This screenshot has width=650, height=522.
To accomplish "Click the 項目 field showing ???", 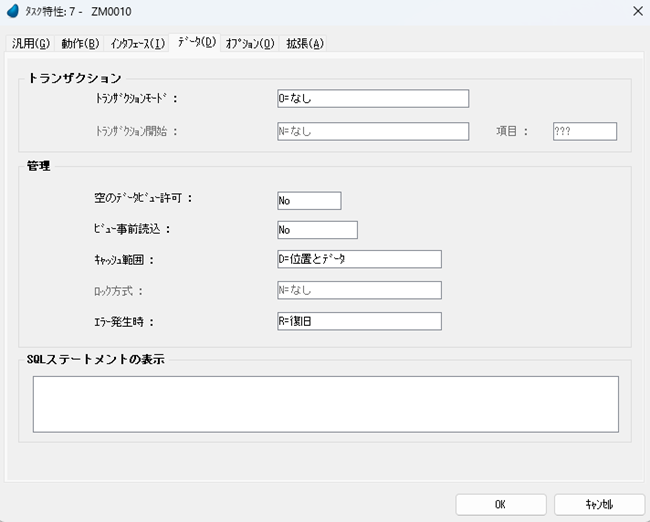I will tap(584, 131).
